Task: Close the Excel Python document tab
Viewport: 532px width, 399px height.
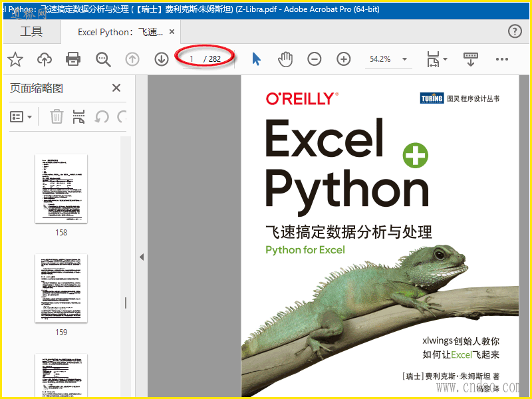Action: pos(172,31)
